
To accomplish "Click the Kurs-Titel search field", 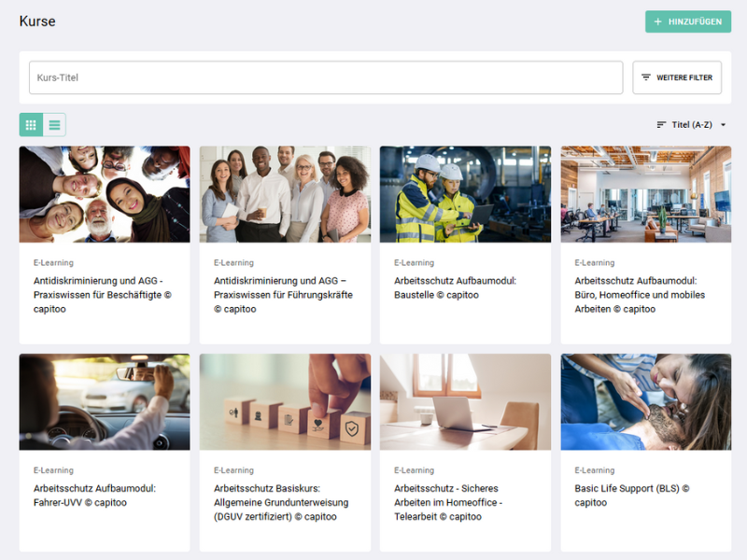I will (x=325, y=77).
